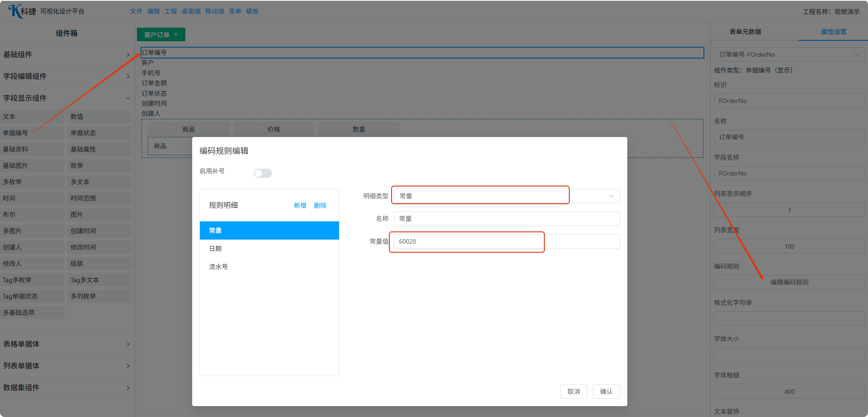This screenshot has width=868, height=417.
Task: Click the 取消 button
Action: coord(573,392)
